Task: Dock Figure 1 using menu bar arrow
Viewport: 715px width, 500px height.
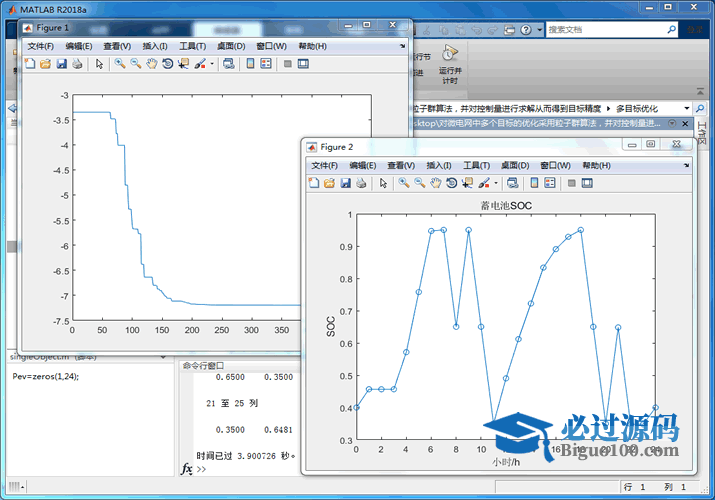Action: (402, 46)
